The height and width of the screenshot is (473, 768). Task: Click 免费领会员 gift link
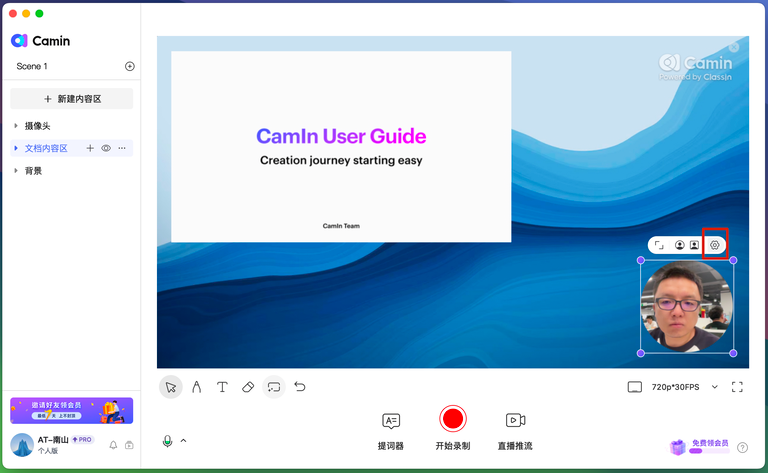click(x=699, y=446)
